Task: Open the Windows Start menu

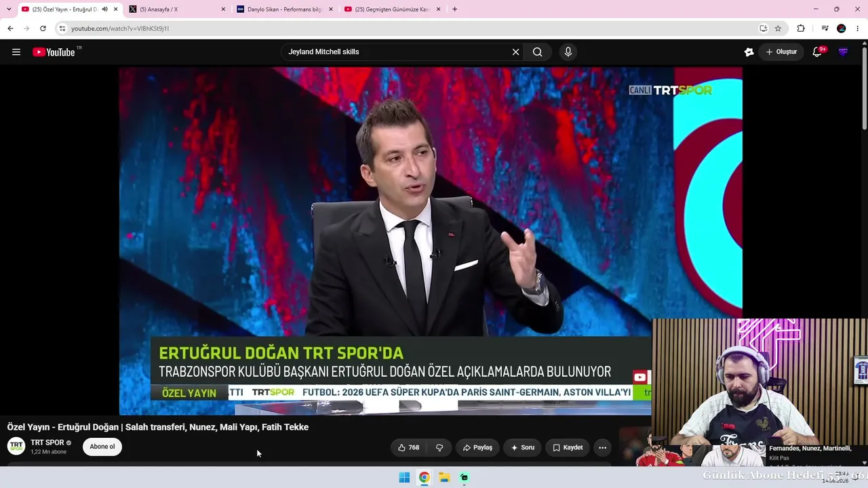Action: coord(404,477)
